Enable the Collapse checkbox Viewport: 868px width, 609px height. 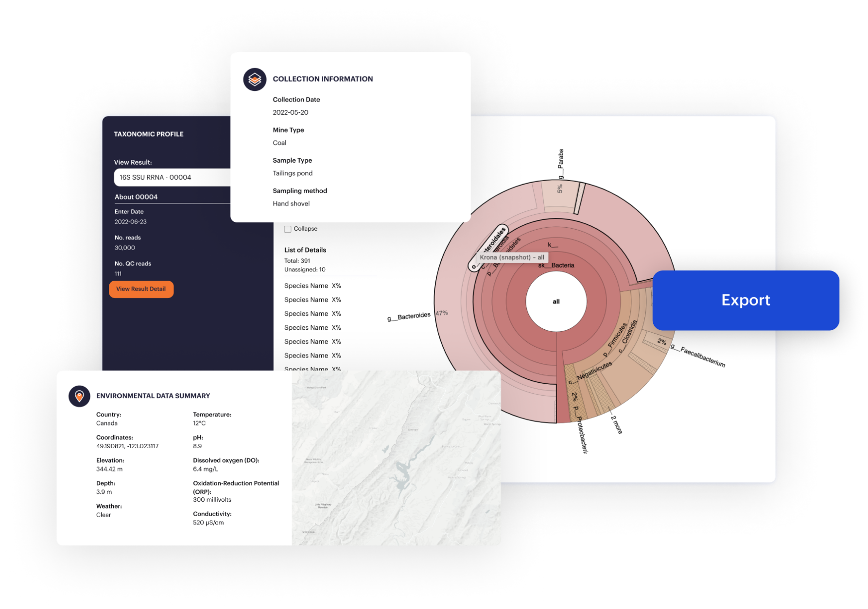point(288,229)
